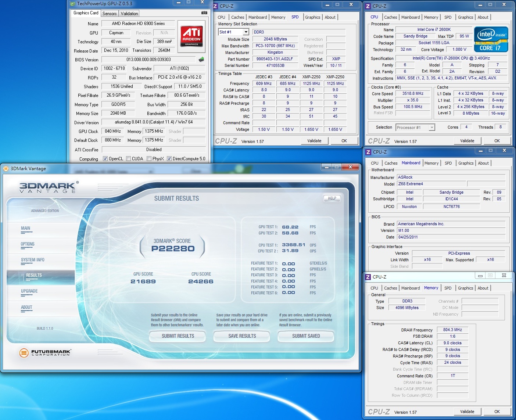Click the GPU-Z camera screenshot icon

pos(204,13)
